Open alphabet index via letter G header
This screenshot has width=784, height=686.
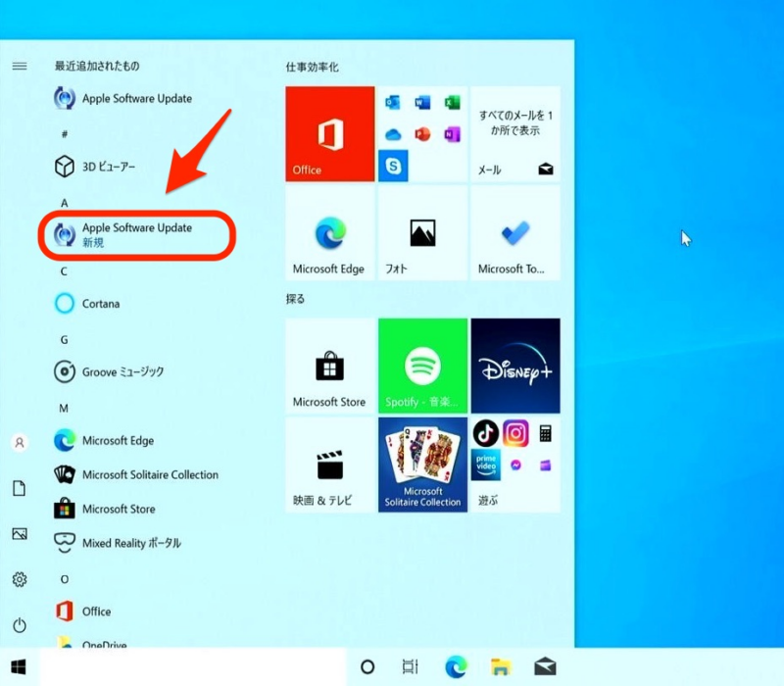click(x=64, y=340)
